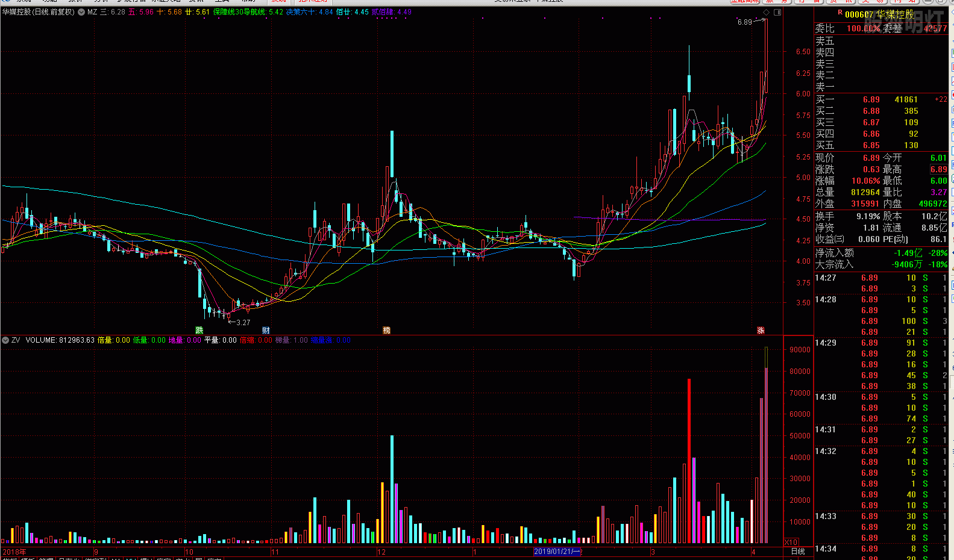Click the 决策六十: 4.84 label
Screen dimensions: 954x560
pos(310,12)
